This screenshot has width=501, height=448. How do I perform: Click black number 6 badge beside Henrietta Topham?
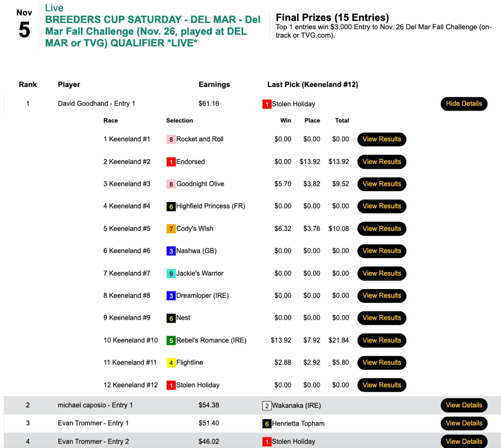point(267,424)
